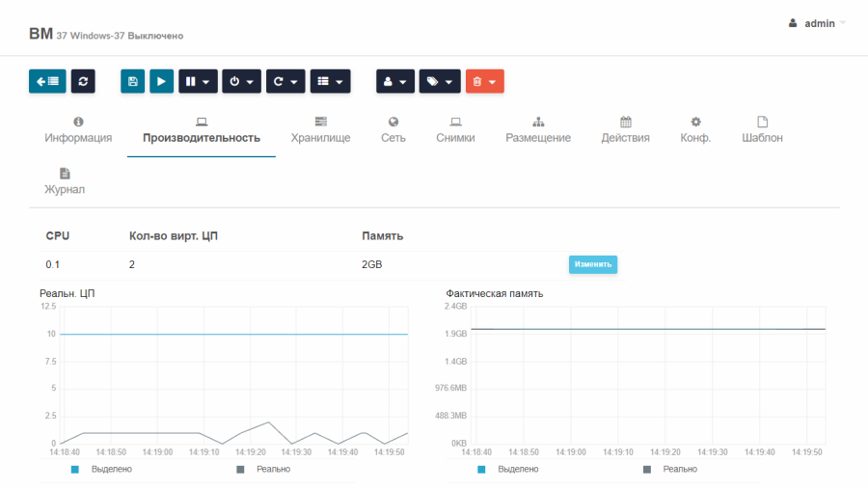The image size is (868, 489).
Task: Click the VM name Windows-37 in header
Action: pos(97,36)
